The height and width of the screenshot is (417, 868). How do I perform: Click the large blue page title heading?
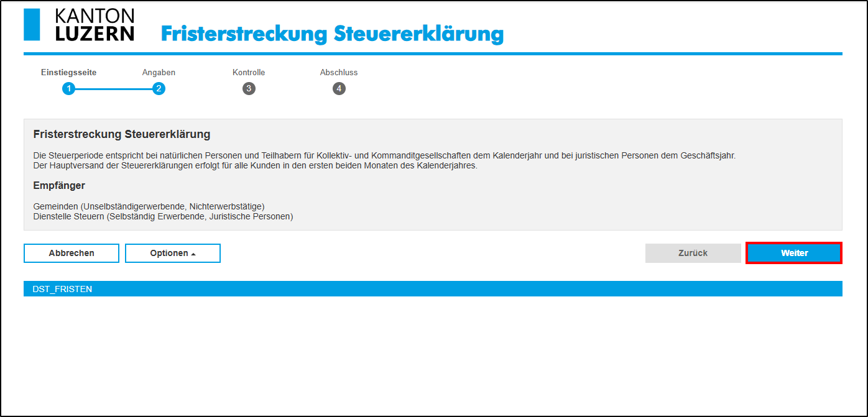(x=332, y=34)
